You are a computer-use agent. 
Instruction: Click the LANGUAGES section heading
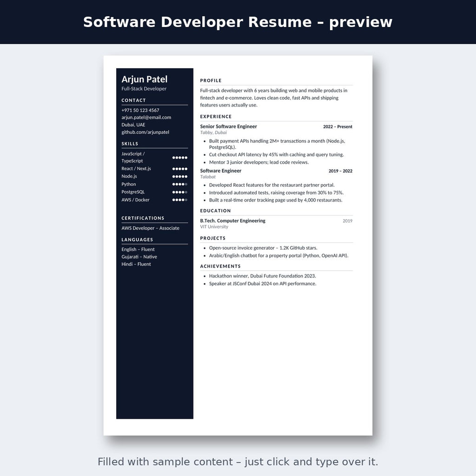(137, 239)
